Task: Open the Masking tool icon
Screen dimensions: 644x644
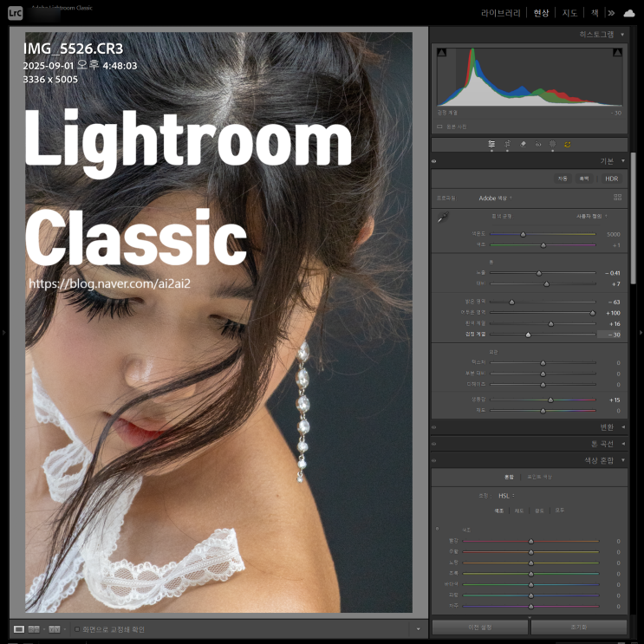Action: [x=552, y=144]
